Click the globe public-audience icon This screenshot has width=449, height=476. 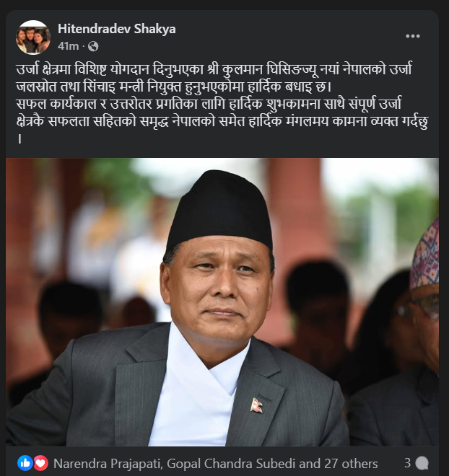pos(93,46)
